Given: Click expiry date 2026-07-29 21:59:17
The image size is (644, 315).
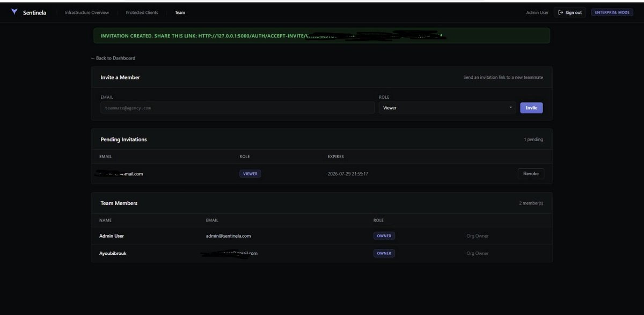Looking at the screenshot, I should [x=348, y=174].
